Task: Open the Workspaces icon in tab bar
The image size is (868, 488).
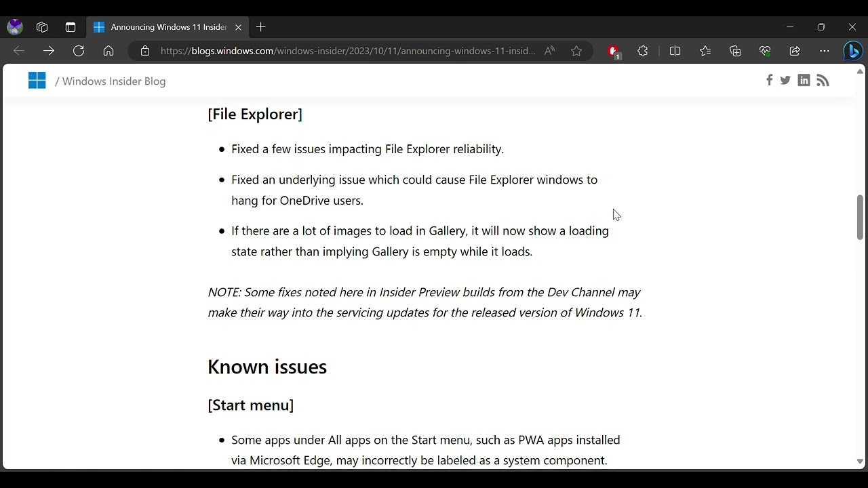Action: click(42, 27)
